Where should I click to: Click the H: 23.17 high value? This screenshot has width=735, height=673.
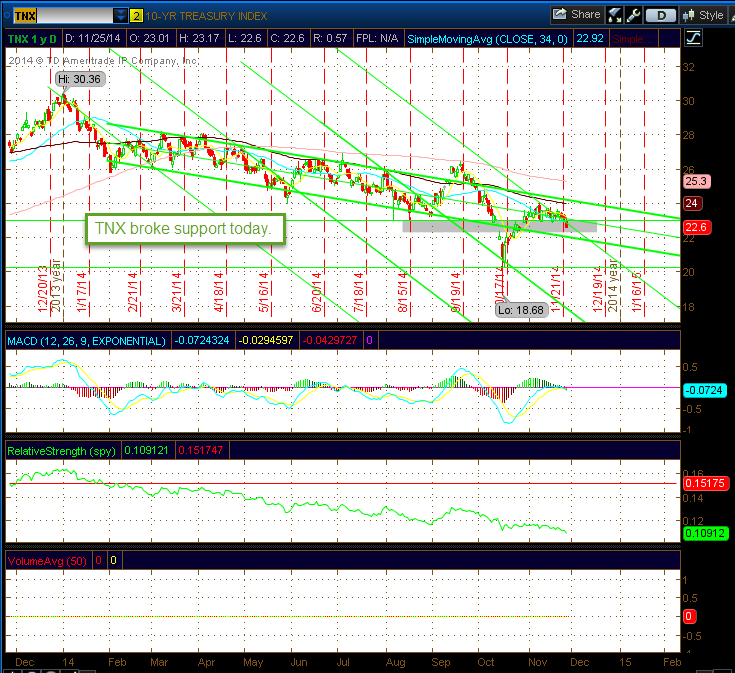(199, 38)
